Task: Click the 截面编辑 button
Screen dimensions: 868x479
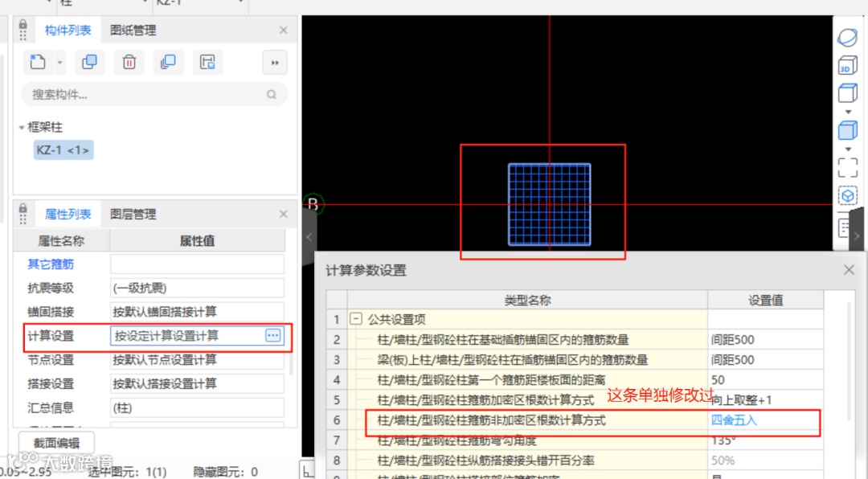Action: (x=56, y=443)
